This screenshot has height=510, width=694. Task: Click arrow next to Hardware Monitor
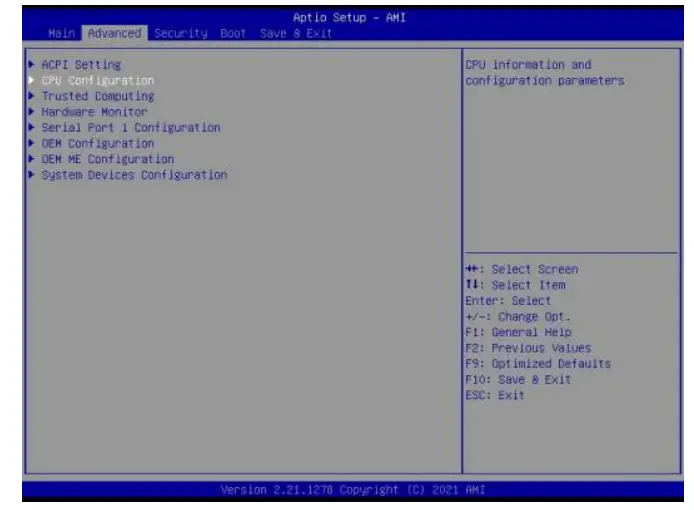pyautogui.click(x=31, y=112)
